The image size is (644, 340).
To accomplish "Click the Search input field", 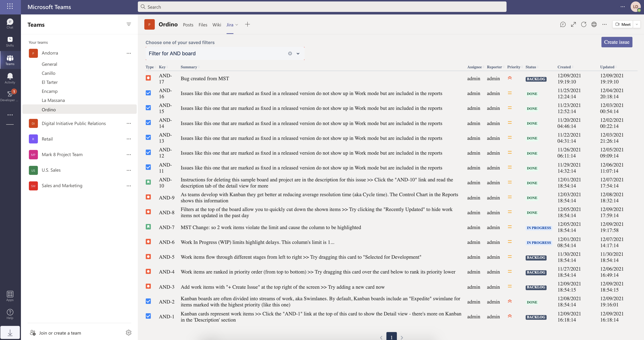I will [322, 7].
